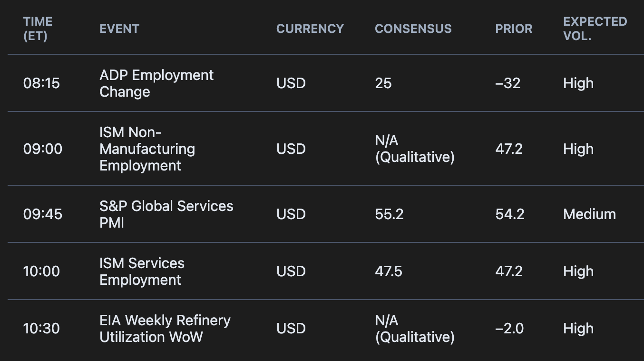644x361 pixels.
Task: Select the –32 prior value
Action: (507, 83)
